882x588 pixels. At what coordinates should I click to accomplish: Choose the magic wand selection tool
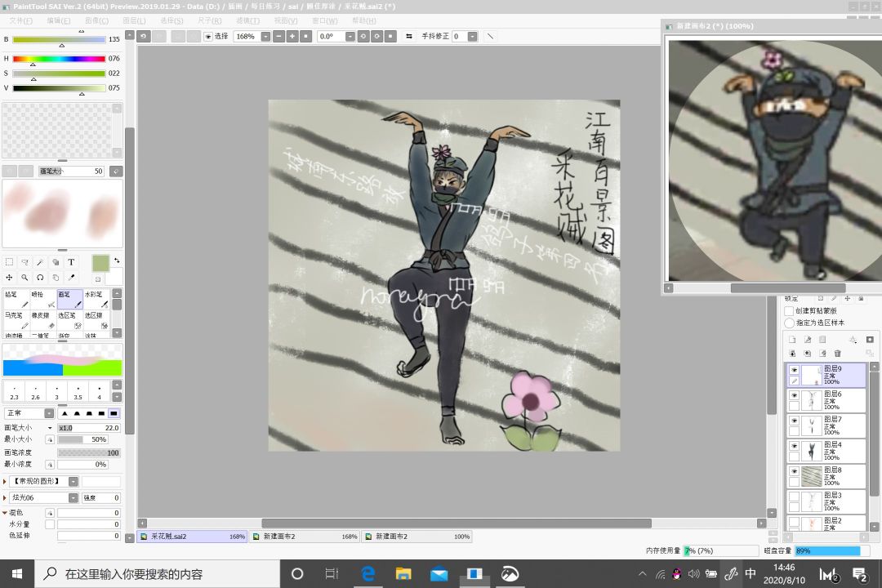click(40, 262)
